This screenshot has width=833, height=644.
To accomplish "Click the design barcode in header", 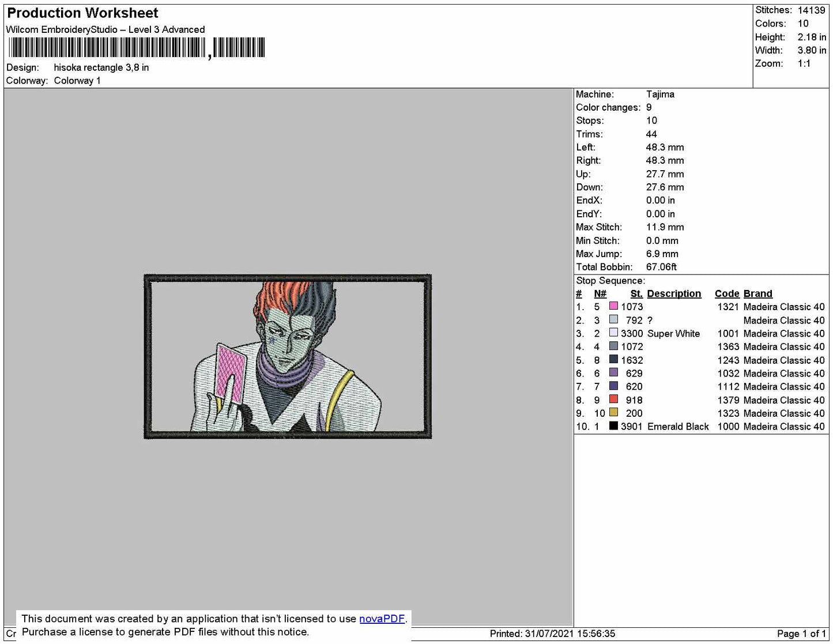I will click(x=137, y=48).
